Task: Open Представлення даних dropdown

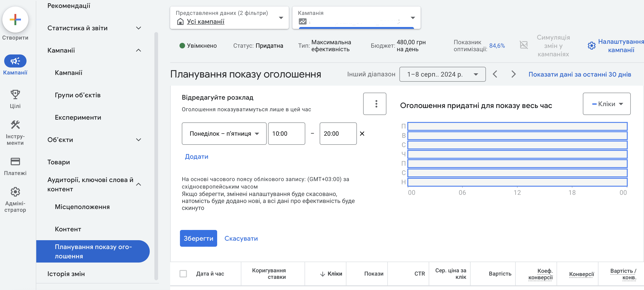Action: click(229, 18)
